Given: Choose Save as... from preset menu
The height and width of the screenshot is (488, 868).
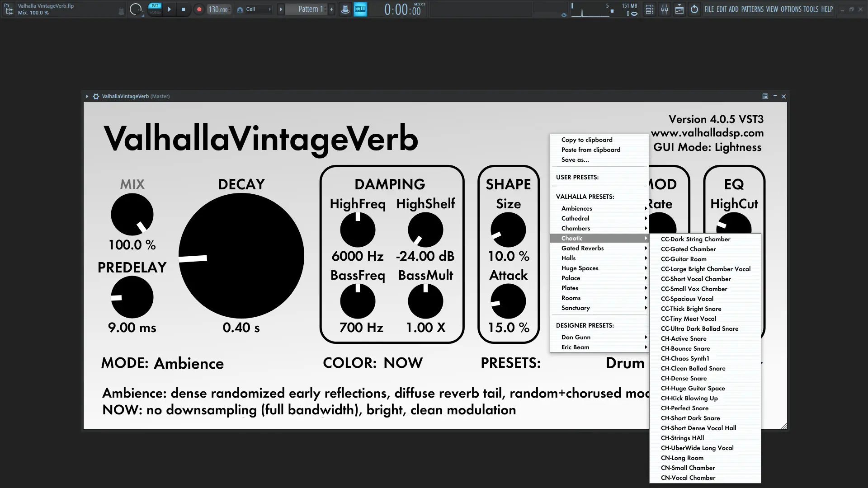Looking at the screenshot, I should (575, 160).
